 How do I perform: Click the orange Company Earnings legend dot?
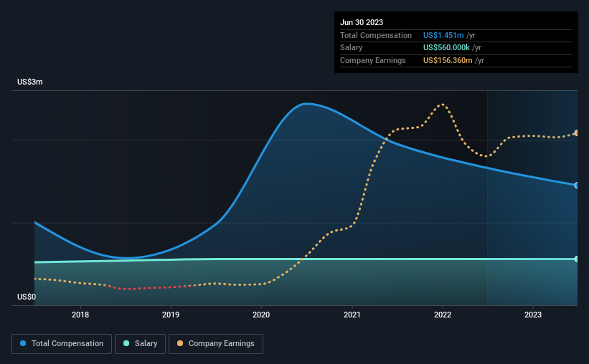180,343
